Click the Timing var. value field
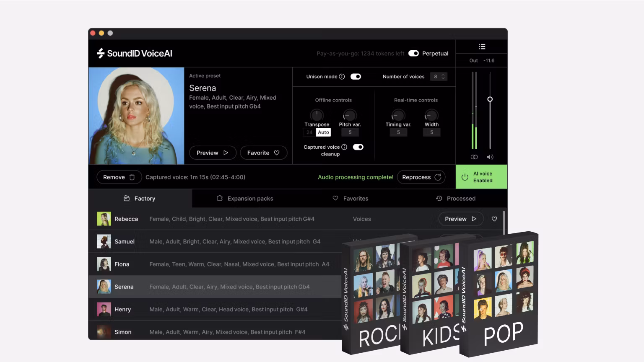This screenshot has height=362, width=644. coord(398,132)
